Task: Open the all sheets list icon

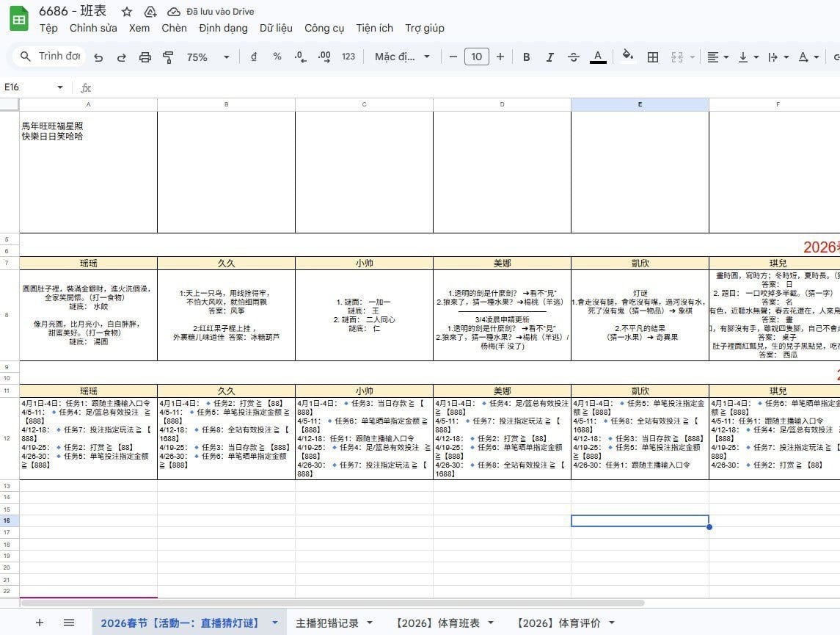Action: point(69,623)
